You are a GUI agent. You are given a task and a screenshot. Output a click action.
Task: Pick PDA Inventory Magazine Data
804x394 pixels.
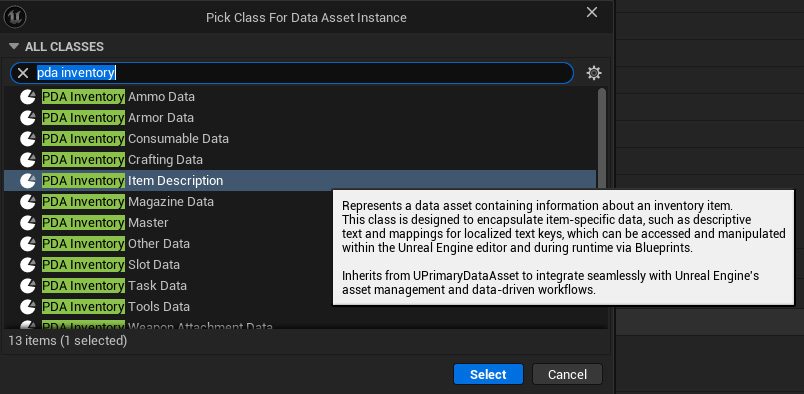point(168,202)
